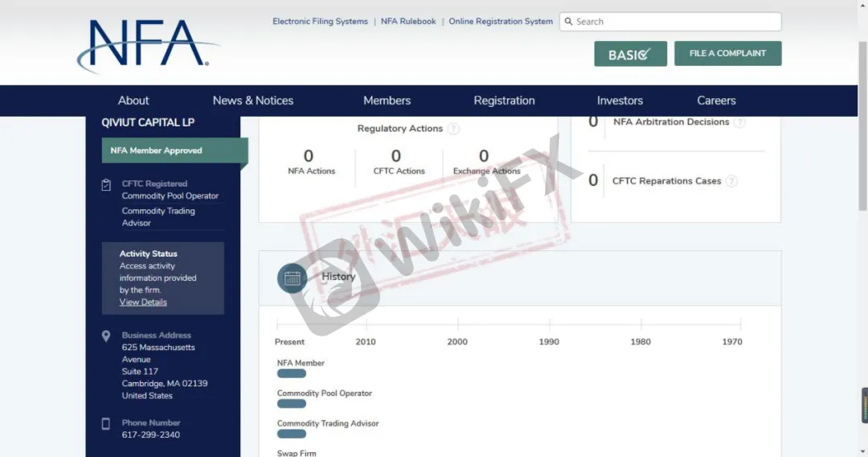Click the CFTC Actions count
This screenshot has height=457, width=868.
click(x=396, y=156)
